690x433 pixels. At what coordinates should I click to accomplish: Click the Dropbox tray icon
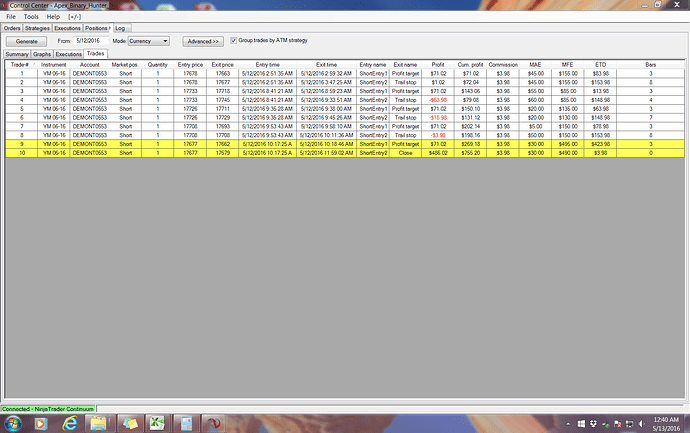tap(593, 424)
